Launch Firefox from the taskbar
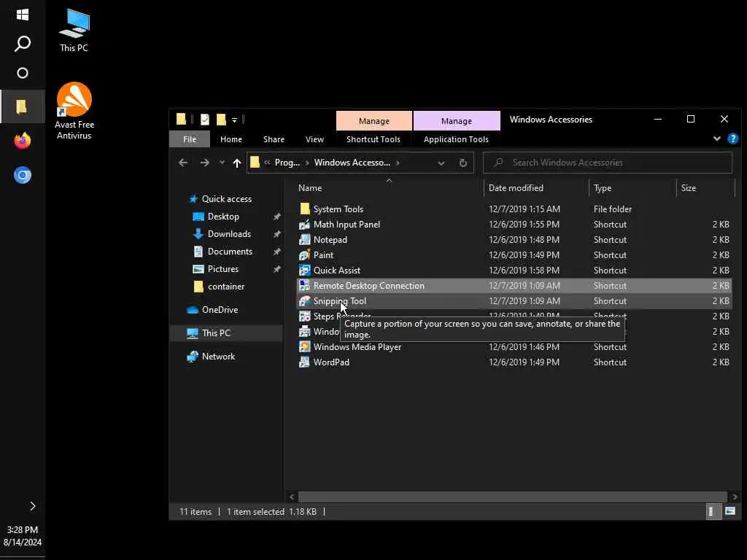Viewport: 747px width, 560px height. coord(23,141)
